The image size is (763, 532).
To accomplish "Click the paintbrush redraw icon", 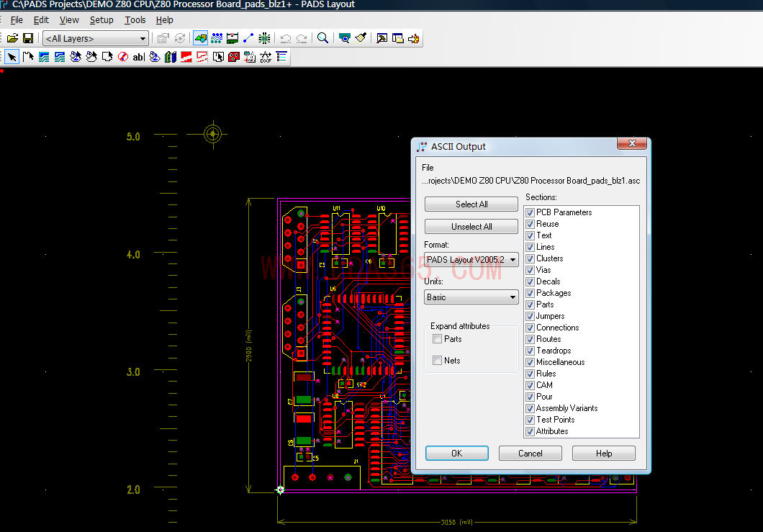I will tap(361, 38).
